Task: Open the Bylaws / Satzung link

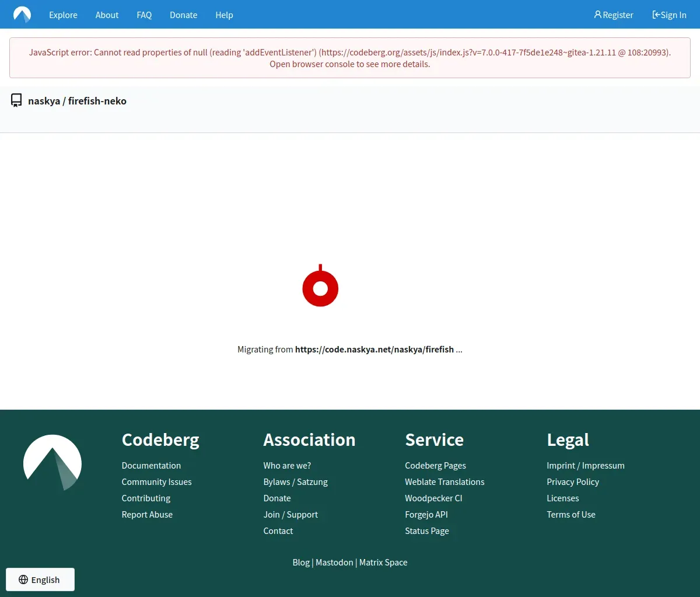Action: [x=295, y=482]
